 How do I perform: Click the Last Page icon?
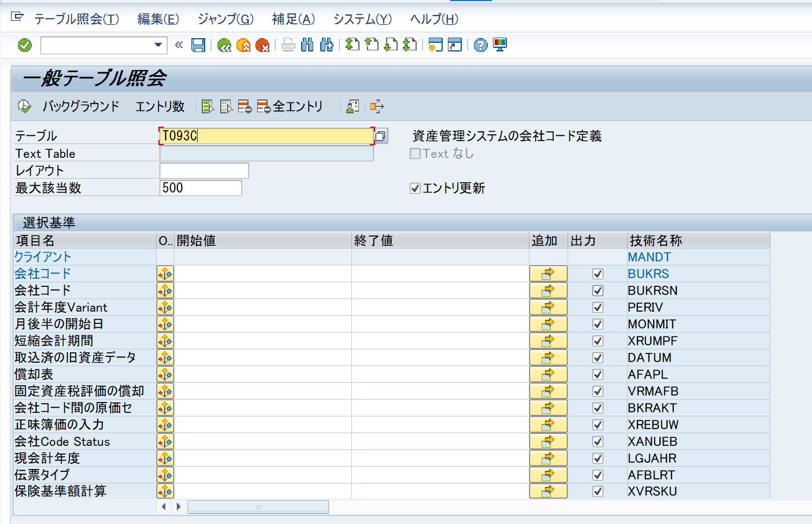point(410,45)
